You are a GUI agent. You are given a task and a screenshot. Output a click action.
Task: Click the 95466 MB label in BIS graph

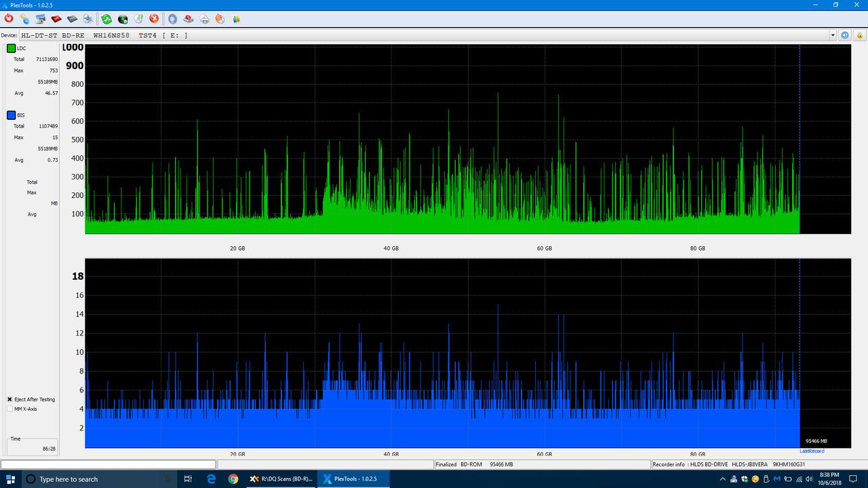coord(816,441)
